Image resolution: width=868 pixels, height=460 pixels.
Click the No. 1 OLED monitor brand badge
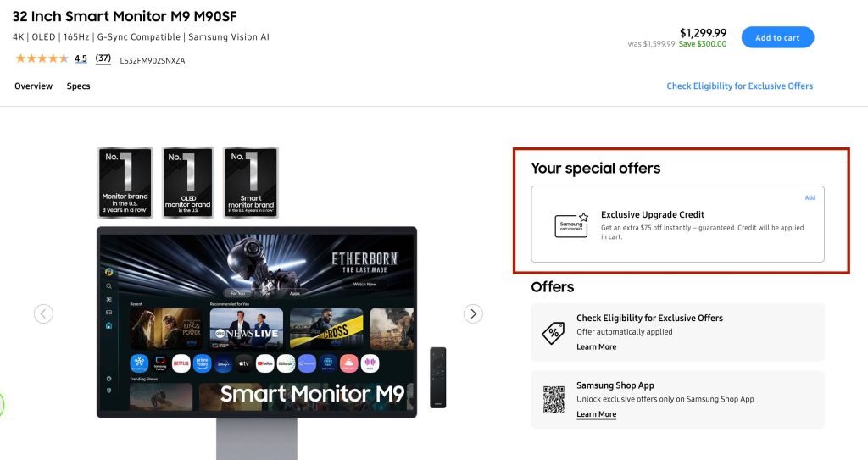tap(187, 182)
